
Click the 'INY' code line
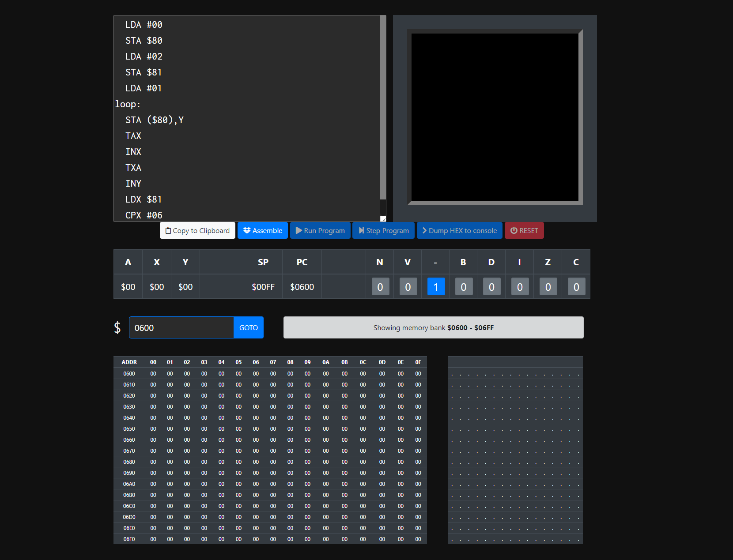(133, 184)
